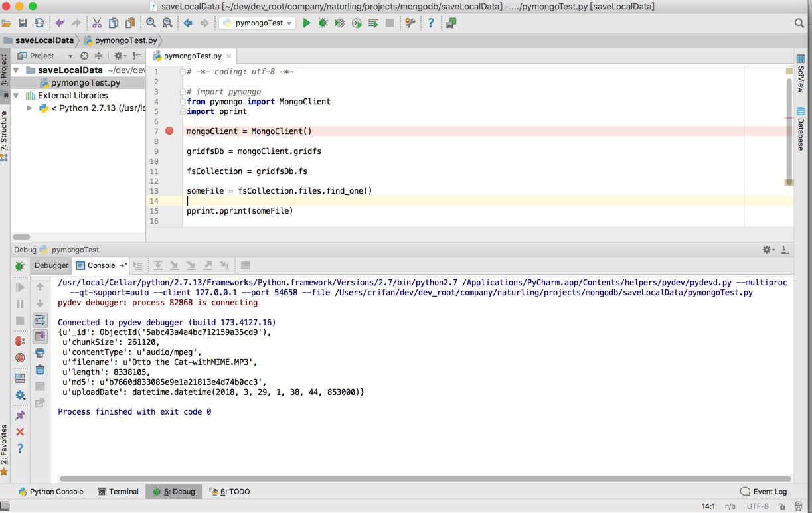Open View Breakpoints in debug sidebar
812x513 pixels.
[20, 341]
